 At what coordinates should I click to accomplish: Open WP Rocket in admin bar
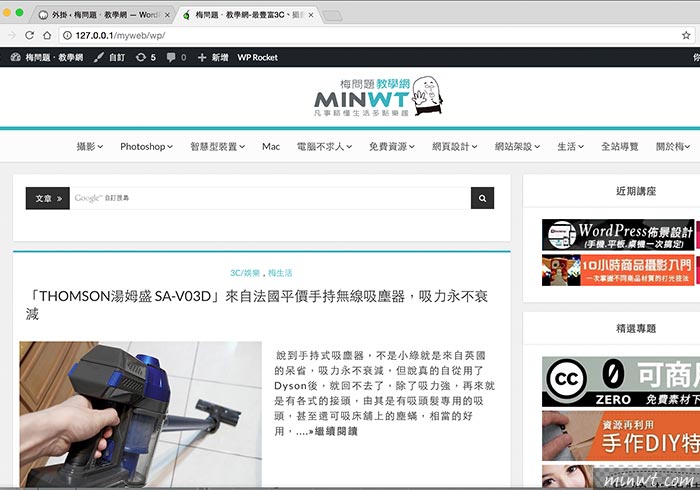258,57
